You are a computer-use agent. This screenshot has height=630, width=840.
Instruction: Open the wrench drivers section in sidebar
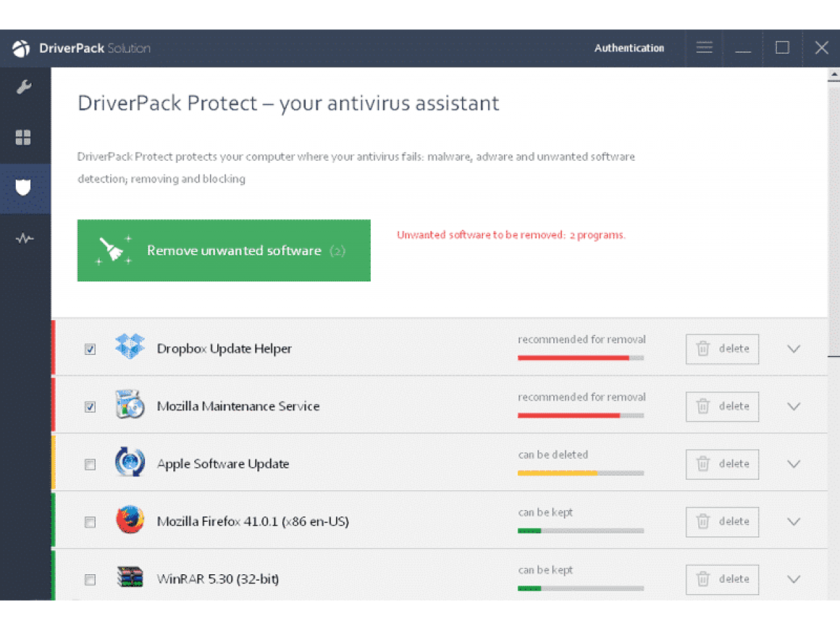(24, 87)
